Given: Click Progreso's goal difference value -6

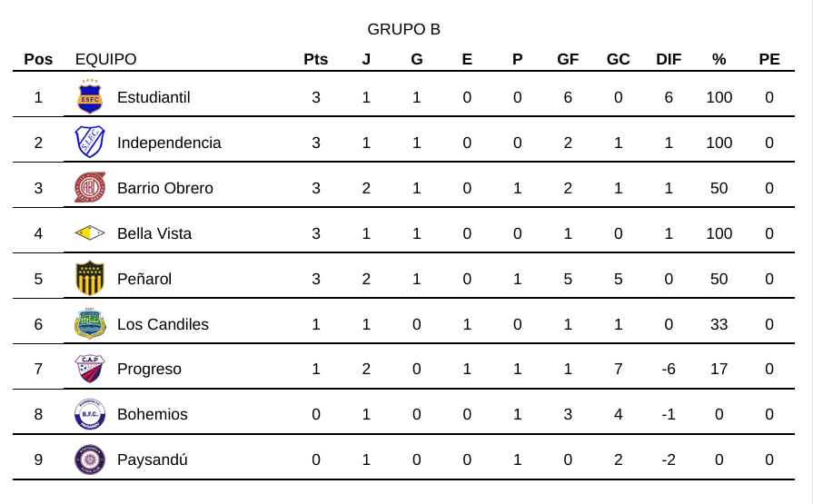Looking at the screenshot, I should coord(669,369).
